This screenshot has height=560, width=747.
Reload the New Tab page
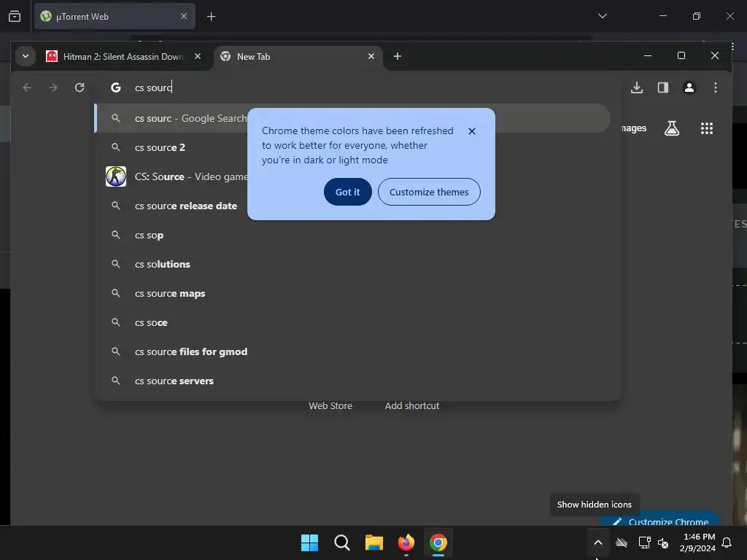click(x=80, y=87)
